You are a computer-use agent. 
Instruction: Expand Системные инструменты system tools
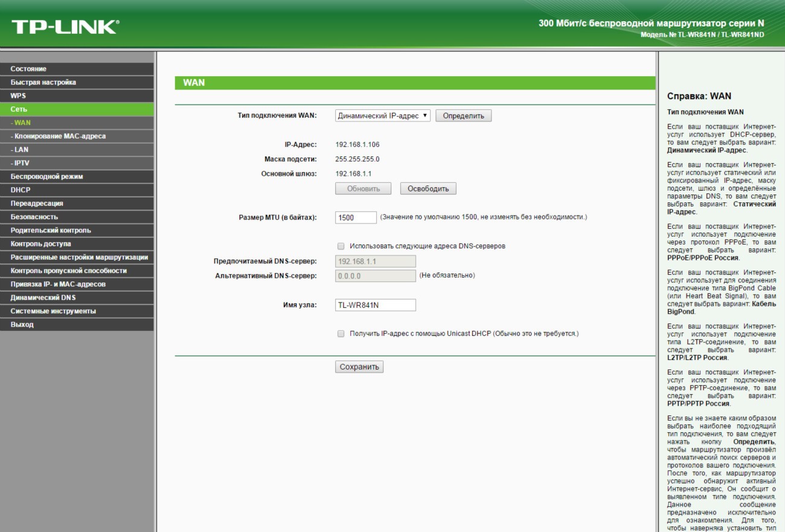53,312
